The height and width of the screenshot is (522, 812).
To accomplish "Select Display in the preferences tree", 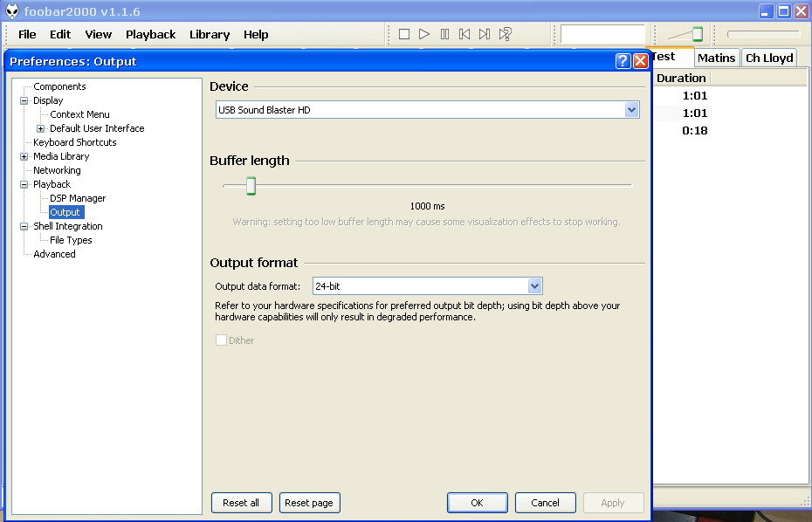I will click(48, 100).
